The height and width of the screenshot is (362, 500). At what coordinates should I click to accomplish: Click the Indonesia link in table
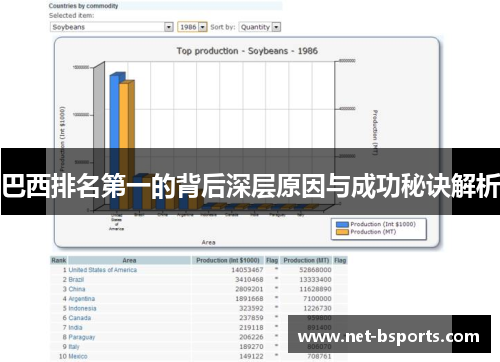82,308
